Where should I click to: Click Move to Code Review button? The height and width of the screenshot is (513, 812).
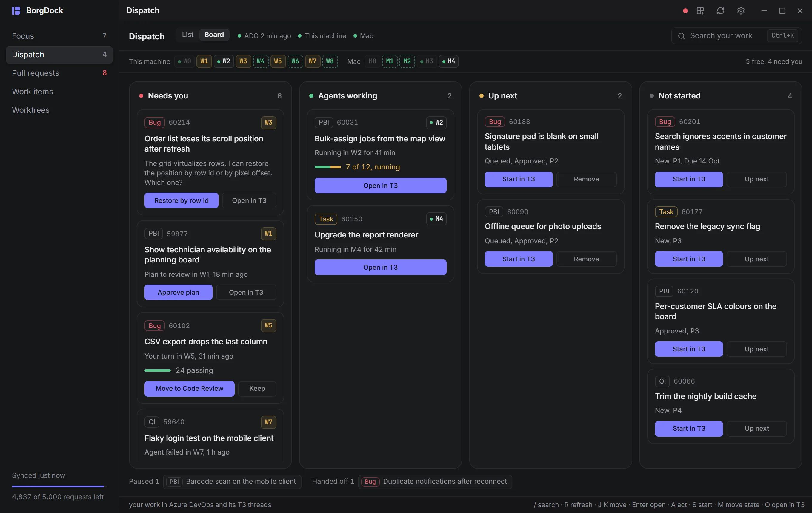(x=190, y=389)
